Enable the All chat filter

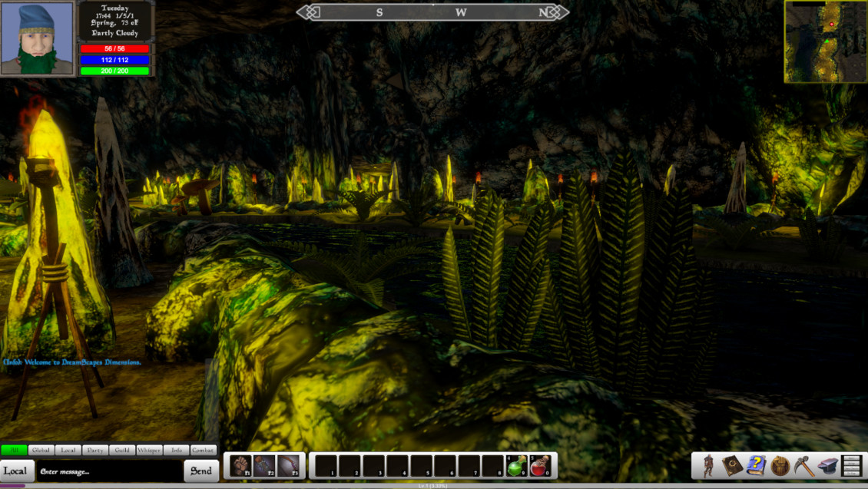(x=14, y=451)
